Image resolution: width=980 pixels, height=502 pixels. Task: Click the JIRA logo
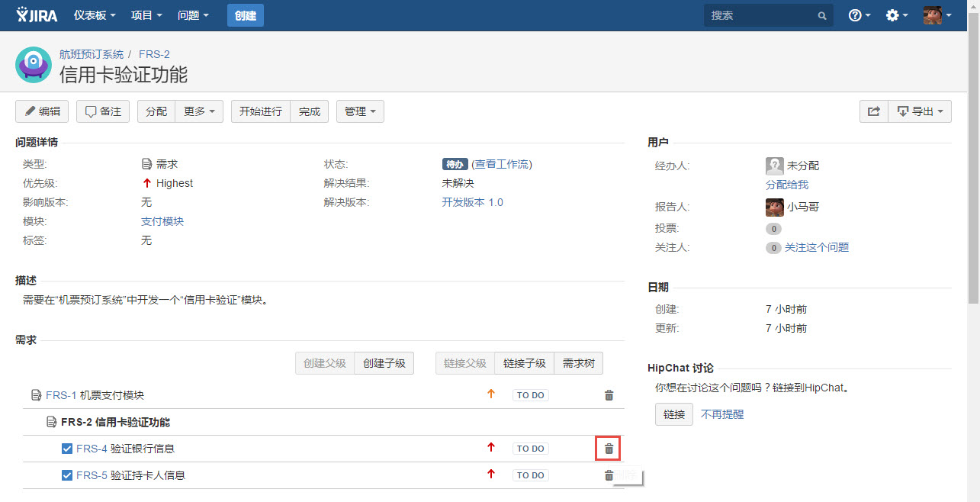(37, 14)
